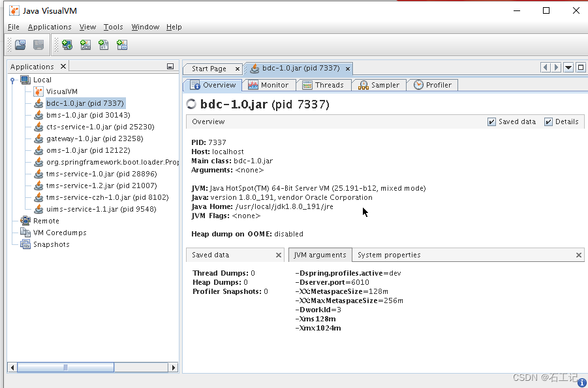588x388 pixels.
Task: Open the View menu
Action: click(x=87, y=27)
